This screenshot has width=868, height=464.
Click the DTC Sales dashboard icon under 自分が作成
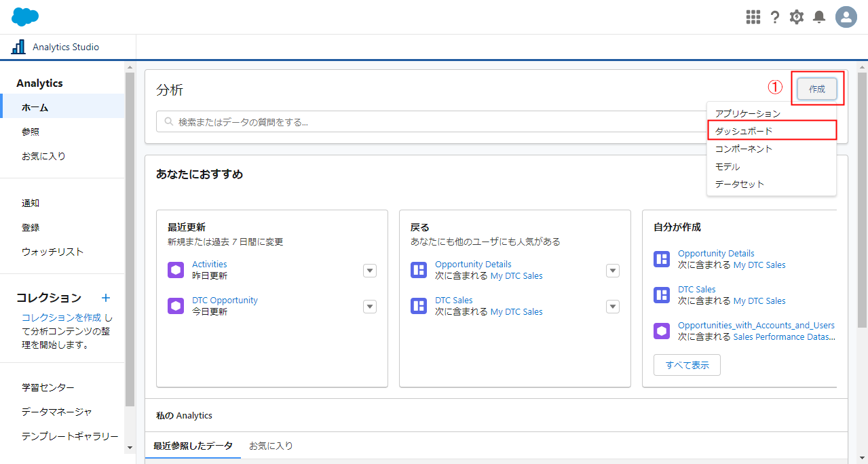[x=662, y=294]
